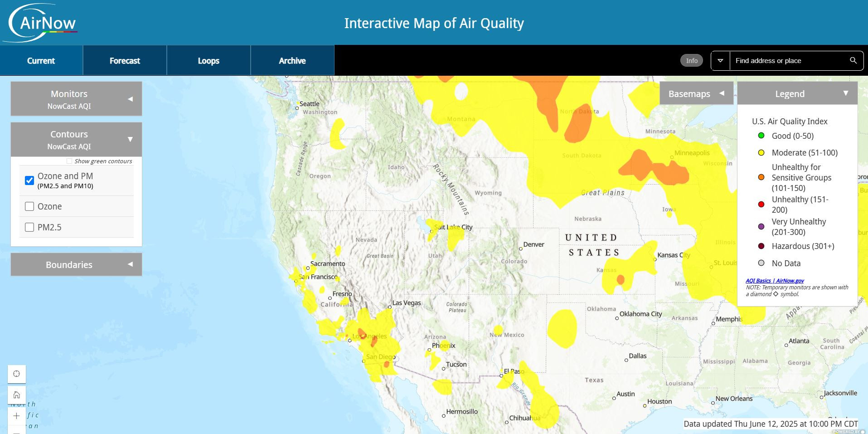Click the Unhealthy red legend dot
868x434 pixels.
(x=761, y=205)
